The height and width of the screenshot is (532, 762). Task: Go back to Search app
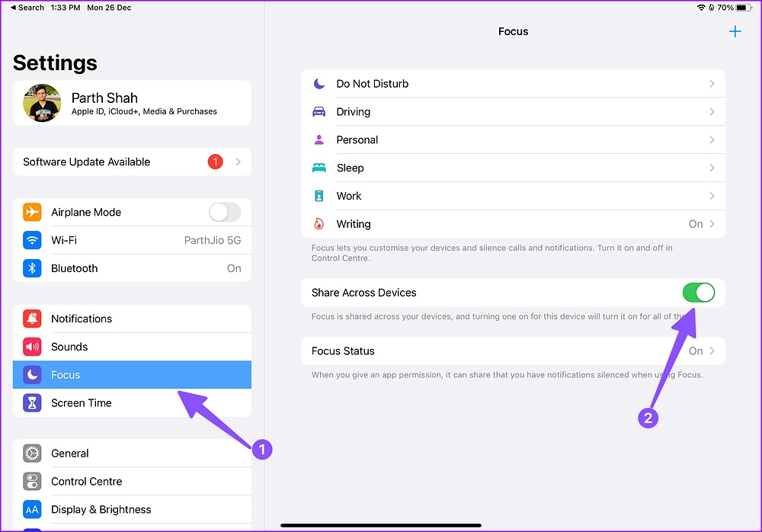point(27,8)
